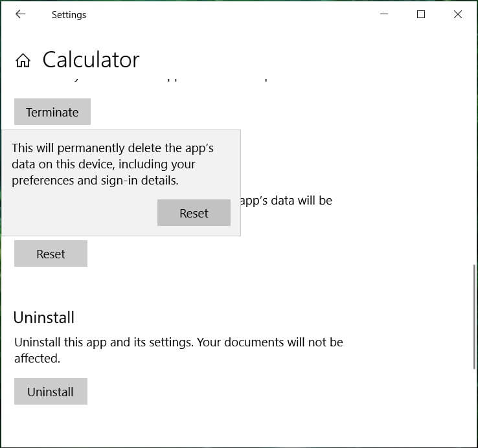Viewport: 478px width, 448px height.
Task: Minimize the Settings window
Action: (384, 14)
